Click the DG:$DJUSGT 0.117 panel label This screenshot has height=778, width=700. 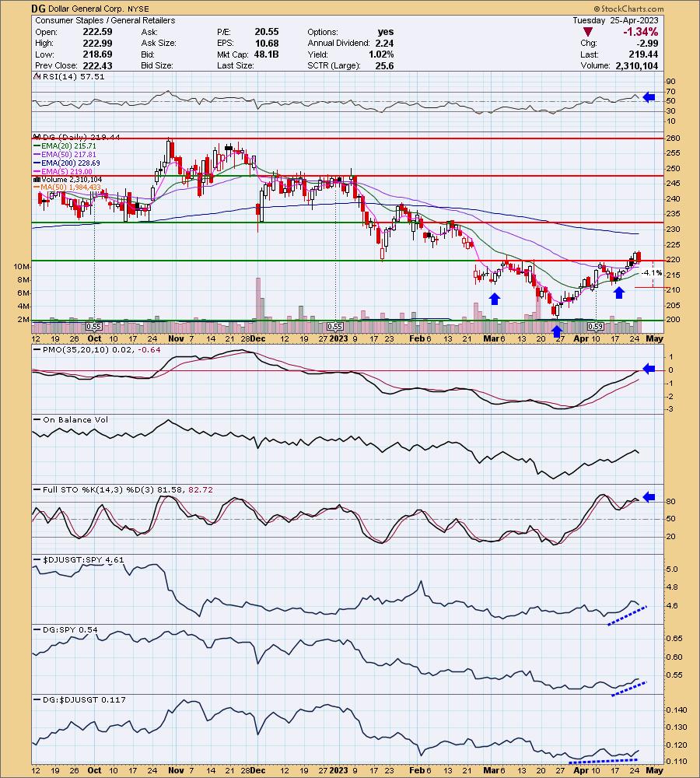(80, 699)
